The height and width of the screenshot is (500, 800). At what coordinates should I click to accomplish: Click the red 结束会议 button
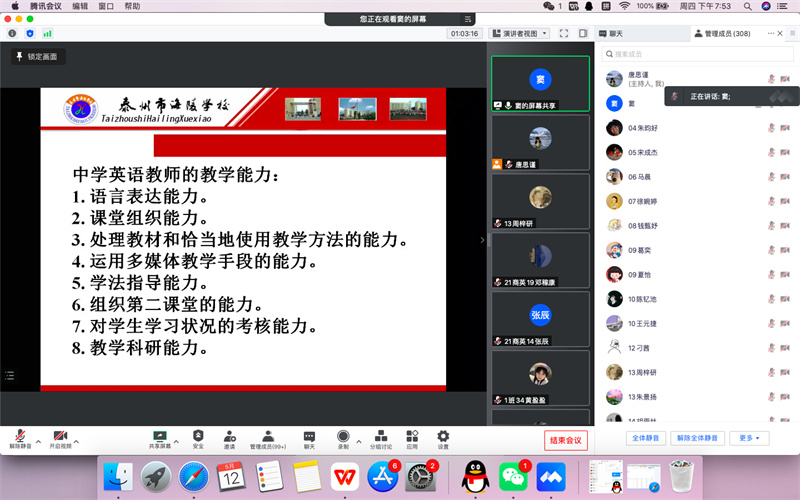[x=566, y=440]
